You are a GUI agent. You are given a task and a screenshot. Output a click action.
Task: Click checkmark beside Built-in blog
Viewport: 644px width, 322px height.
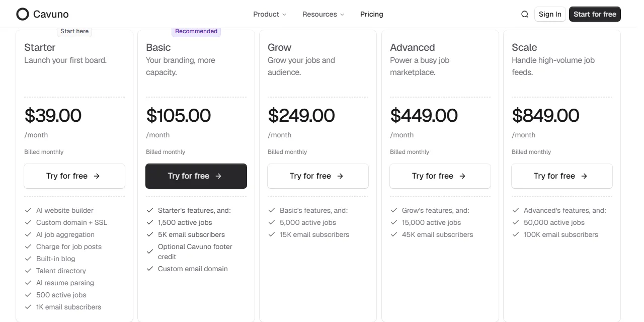coord(28,259)
